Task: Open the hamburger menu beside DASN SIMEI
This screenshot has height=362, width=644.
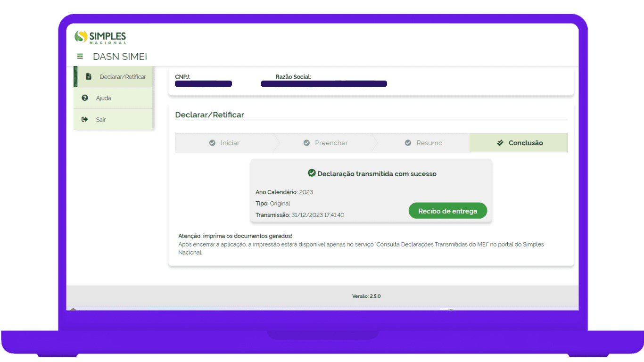Action: pyautogui.click(x=80, y=57)
